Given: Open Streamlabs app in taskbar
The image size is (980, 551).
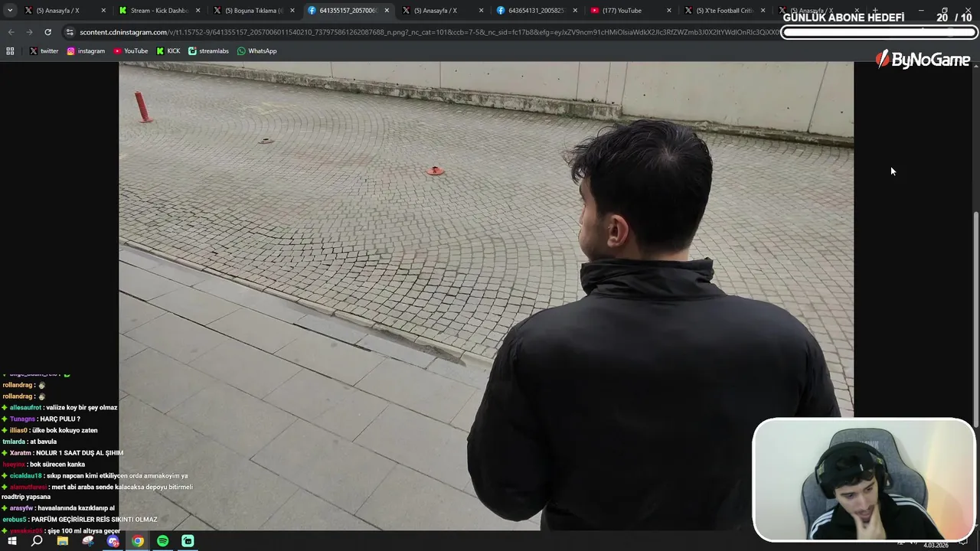Looking at the screenshot, I should click(x=188, y=541).
